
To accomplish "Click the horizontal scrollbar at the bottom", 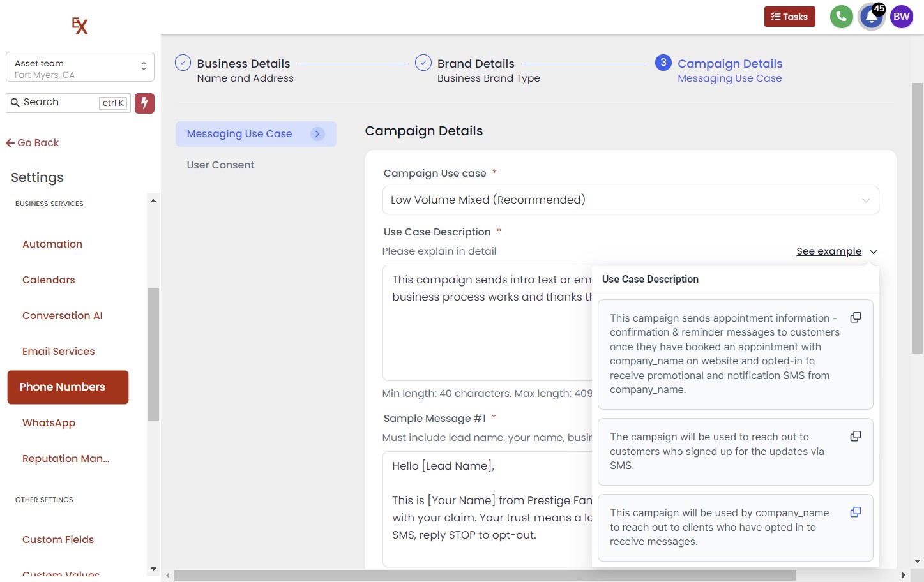I will pos(485,575).
